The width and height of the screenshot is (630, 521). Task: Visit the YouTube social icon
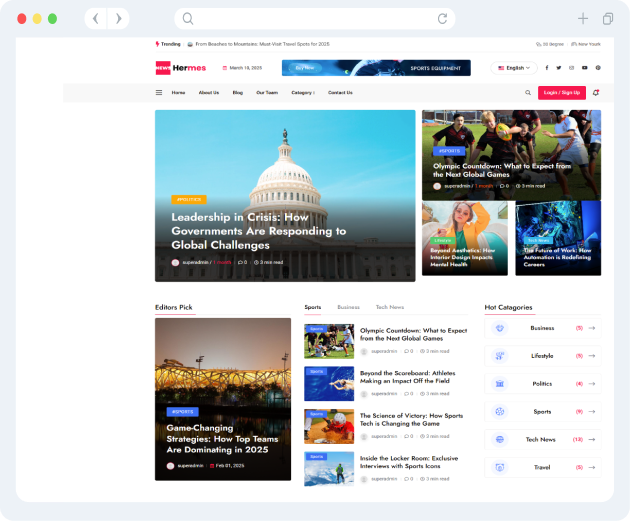pyautogui.click(x=585, y=68)
